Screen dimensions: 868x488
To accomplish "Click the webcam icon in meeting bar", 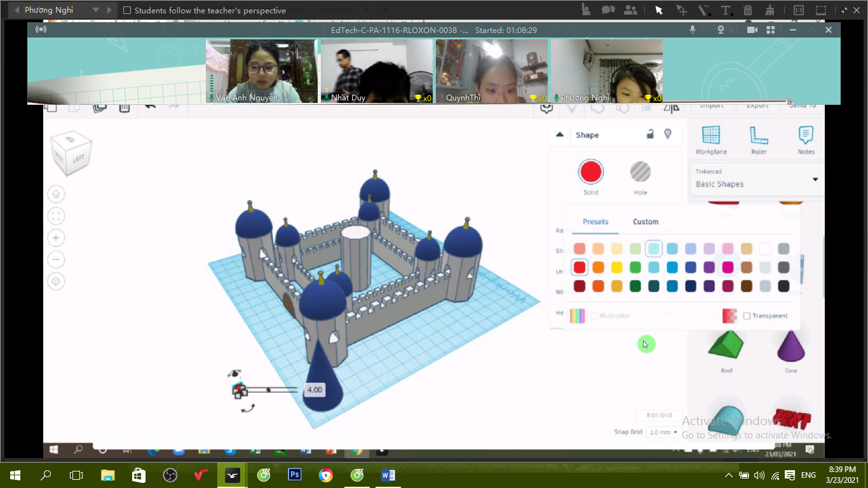I will 721,30.
